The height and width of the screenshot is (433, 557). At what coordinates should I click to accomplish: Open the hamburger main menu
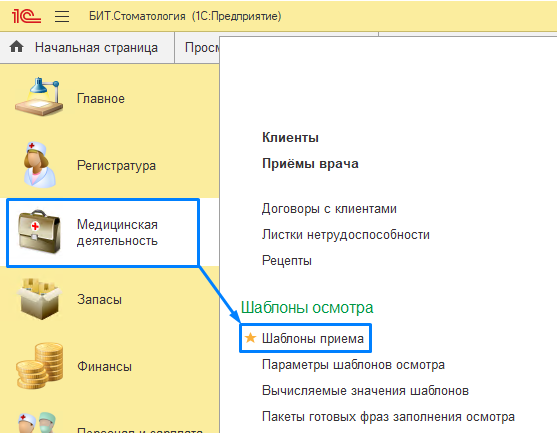(62, 16)
